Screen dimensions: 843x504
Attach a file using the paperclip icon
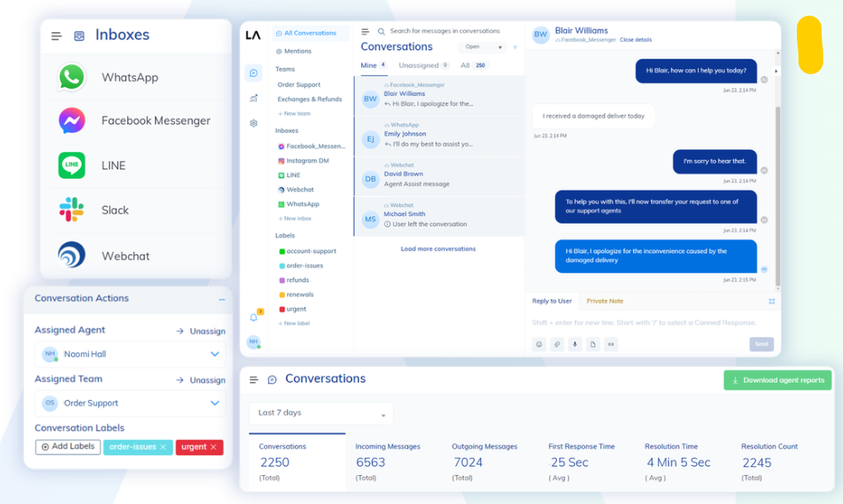pos(557,344)
